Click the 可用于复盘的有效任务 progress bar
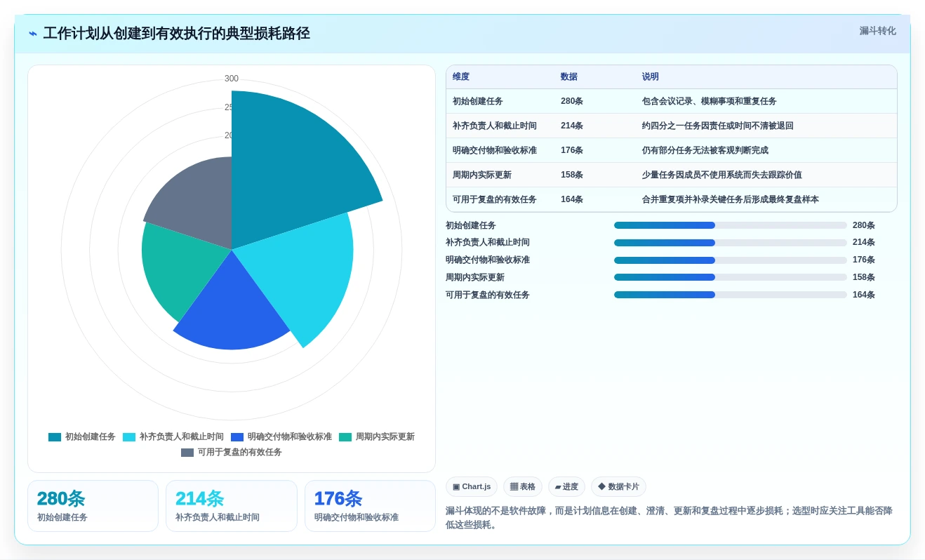Viewport: 925px width, 560px height. coord(731,295)
